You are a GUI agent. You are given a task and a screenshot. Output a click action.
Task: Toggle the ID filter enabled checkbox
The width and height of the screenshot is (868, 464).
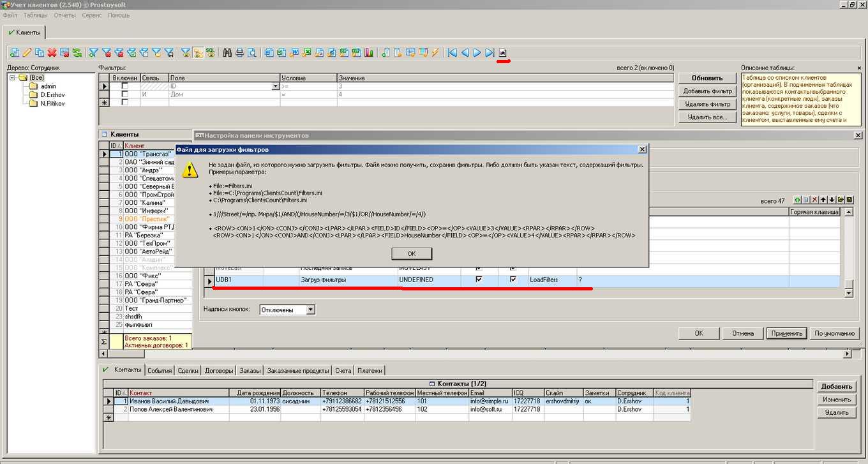pos(125,86)
